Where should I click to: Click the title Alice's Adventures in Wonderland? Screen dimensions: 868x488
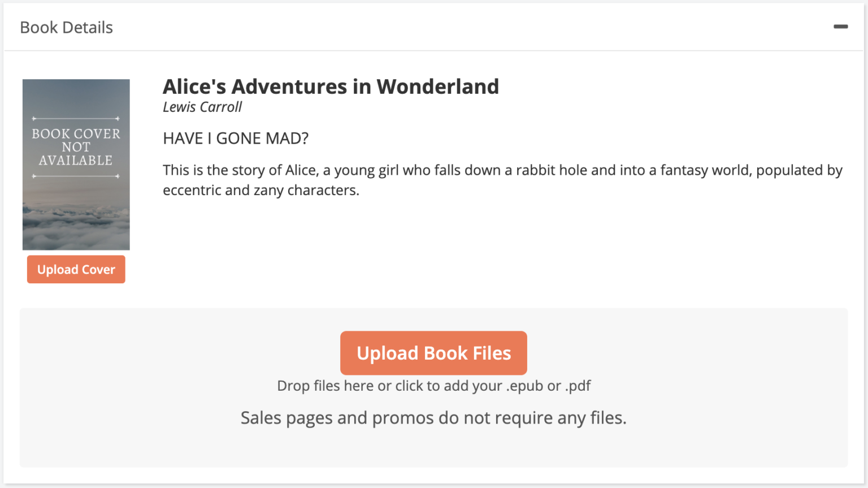[x=331, y=86]
